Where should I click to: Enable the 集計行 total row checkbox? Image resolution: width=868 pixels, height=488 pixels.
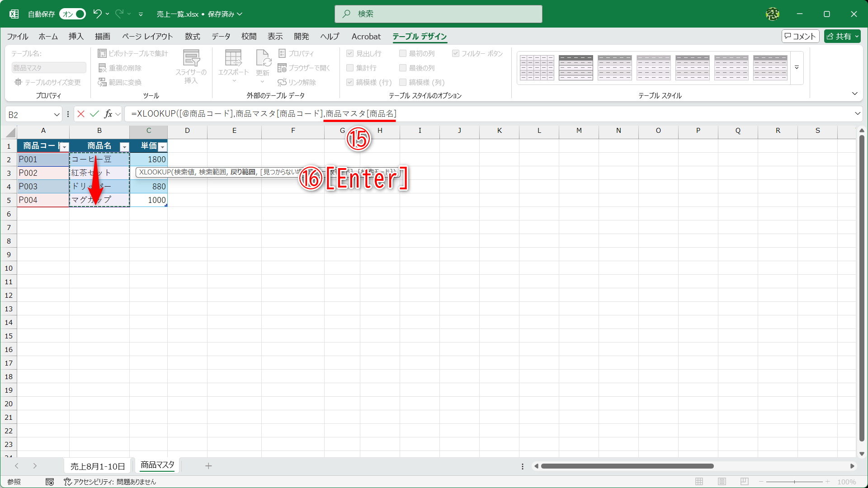[350, 68]
